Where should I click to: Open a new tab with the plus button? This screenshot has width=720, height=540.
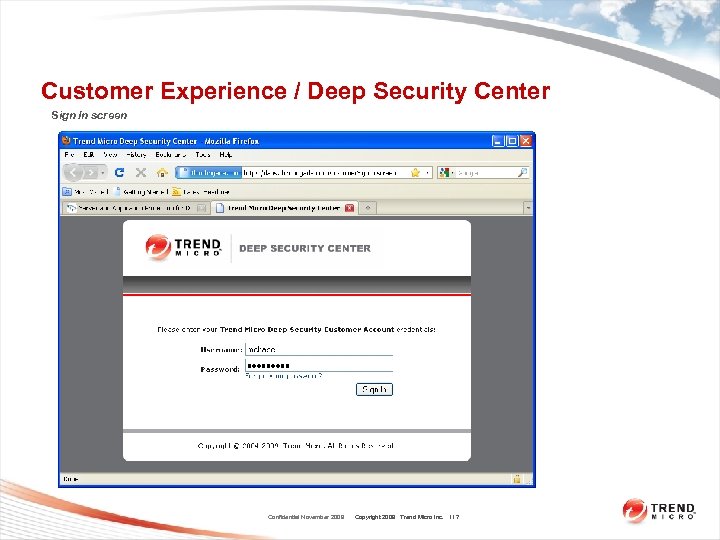(x=367, y=208)
